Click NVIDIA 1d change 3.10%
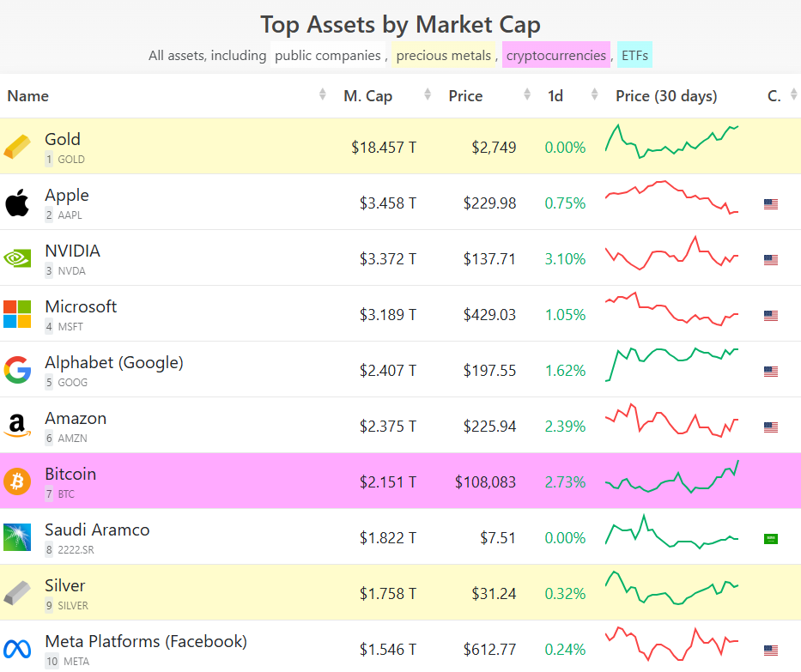This screenshot has width=801, height=672. coord(565,259)
